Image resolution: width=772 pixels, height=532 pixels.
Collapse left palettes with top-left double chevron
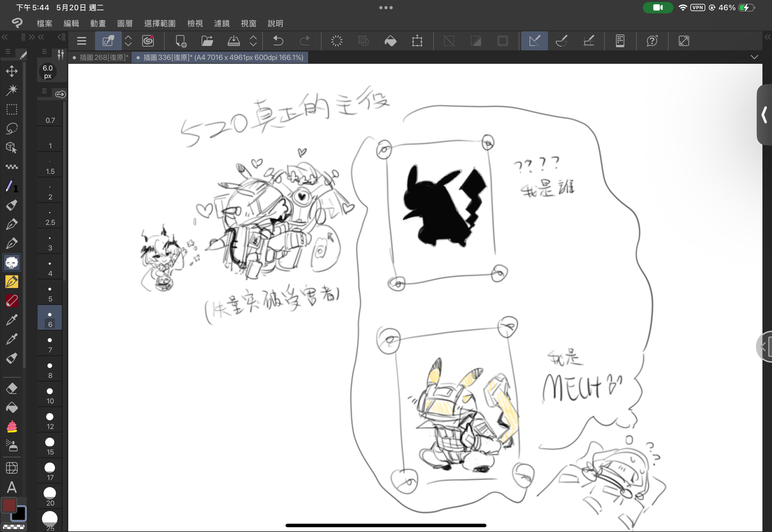[x=5, y=37]
